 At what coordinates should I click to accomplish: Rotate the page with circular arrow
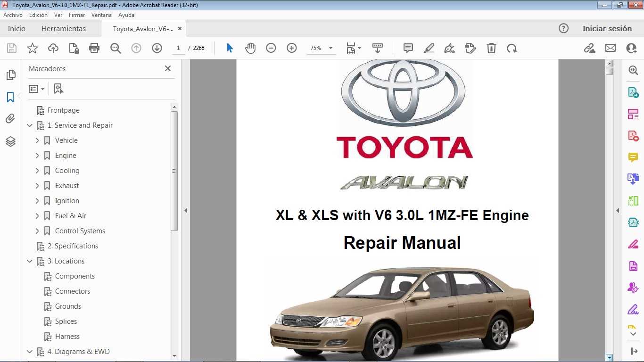[x=512, y=48]
